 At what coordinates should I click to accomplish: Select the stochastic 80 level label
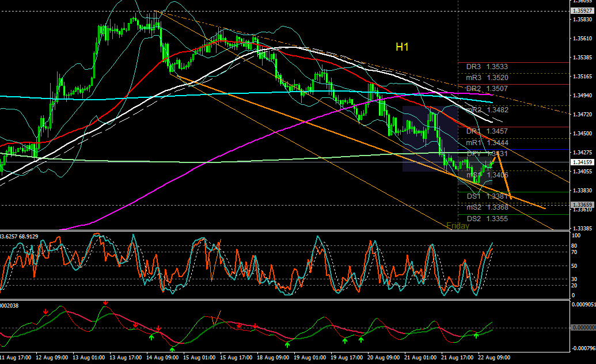coord(574,246)
